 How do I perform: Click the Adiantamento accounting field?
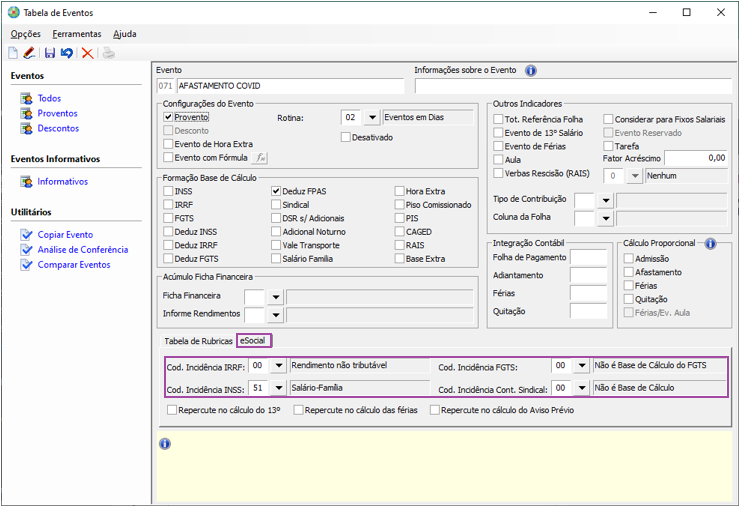tap(588, 276)
